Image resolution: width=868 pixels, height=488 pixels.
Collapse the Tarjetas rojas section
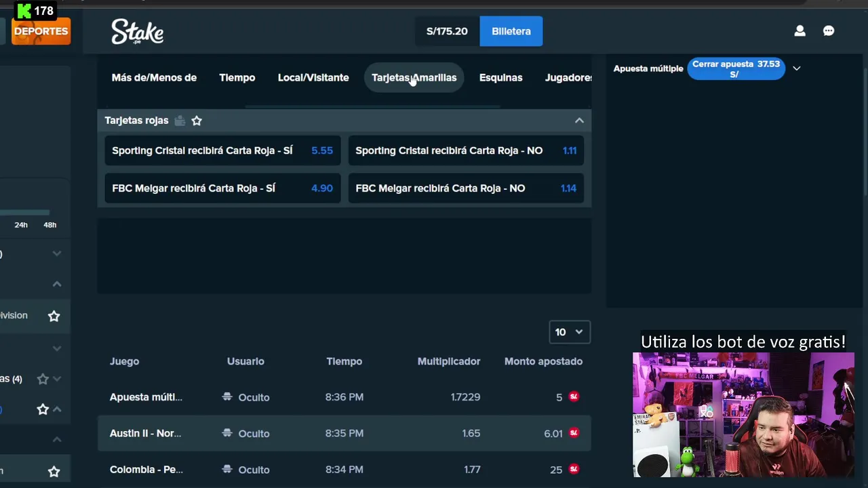(x=579, y=121)
